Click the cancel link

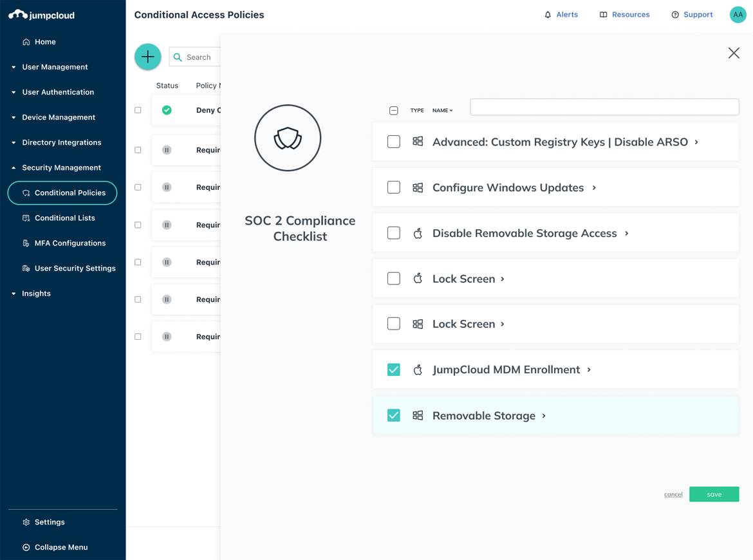tap(673, 495)
